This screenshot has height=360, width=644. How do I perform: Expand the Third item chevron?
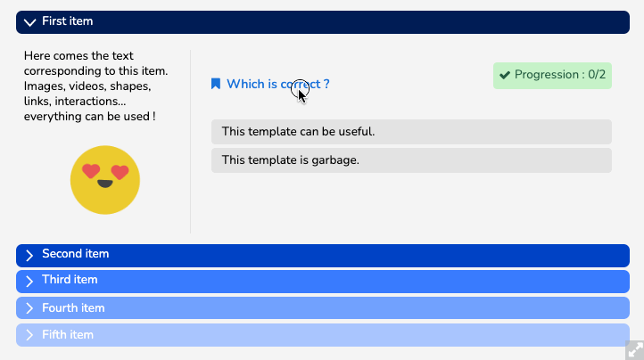(x=29, y=281)
